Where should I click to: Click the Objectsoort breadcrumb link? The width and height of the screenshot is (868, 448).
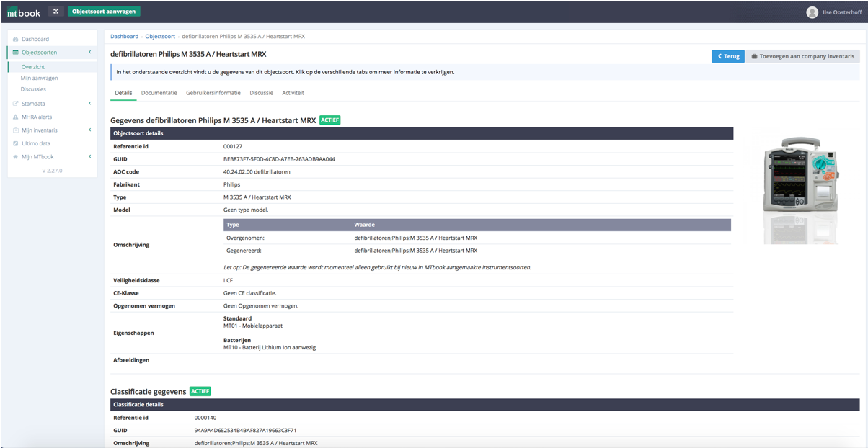tap(160, 36)
